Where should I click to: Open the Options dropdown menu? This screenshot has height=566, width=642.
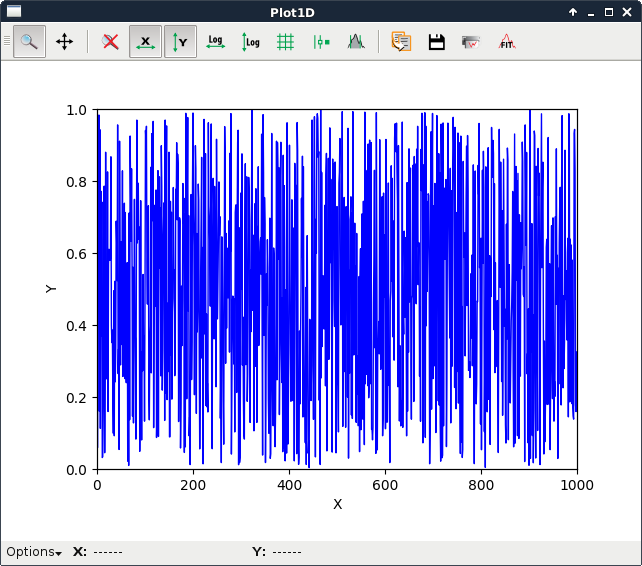pyautogui.click(x=34, y=552)
